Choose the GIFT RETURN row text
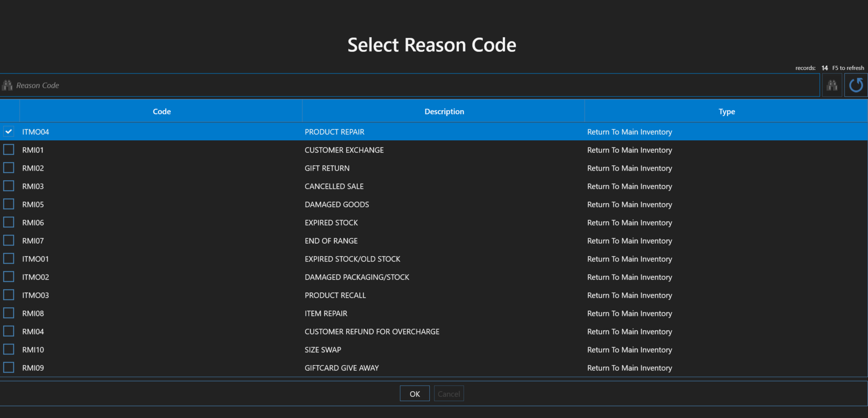Image resolution: width=868 pixels, height=418 pixels. point(327,168)
